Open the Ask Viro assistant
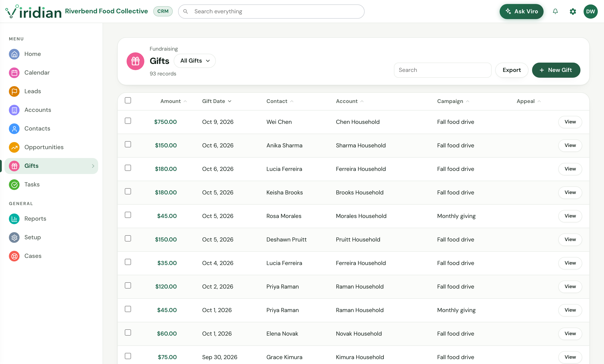This screenshot has width=604, height=364. [521, 12]
